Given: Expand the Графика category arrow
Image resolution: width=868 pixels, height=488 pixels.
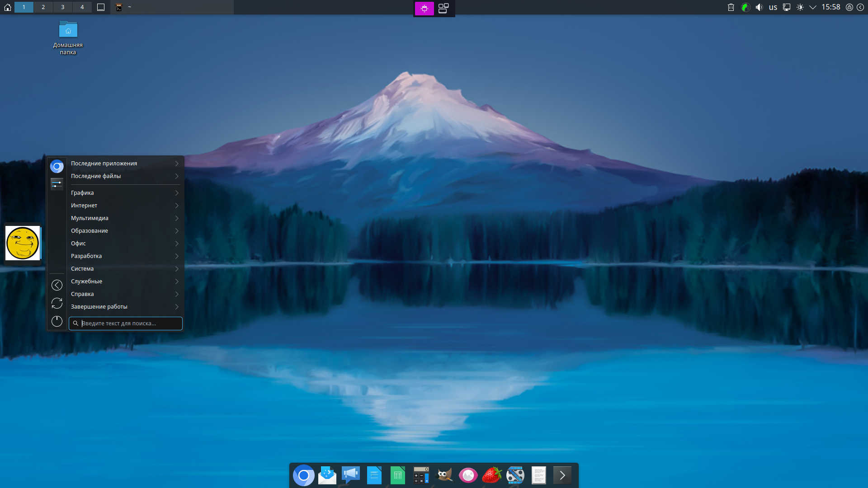Looking at the screenshot, I should coord(177,193).
